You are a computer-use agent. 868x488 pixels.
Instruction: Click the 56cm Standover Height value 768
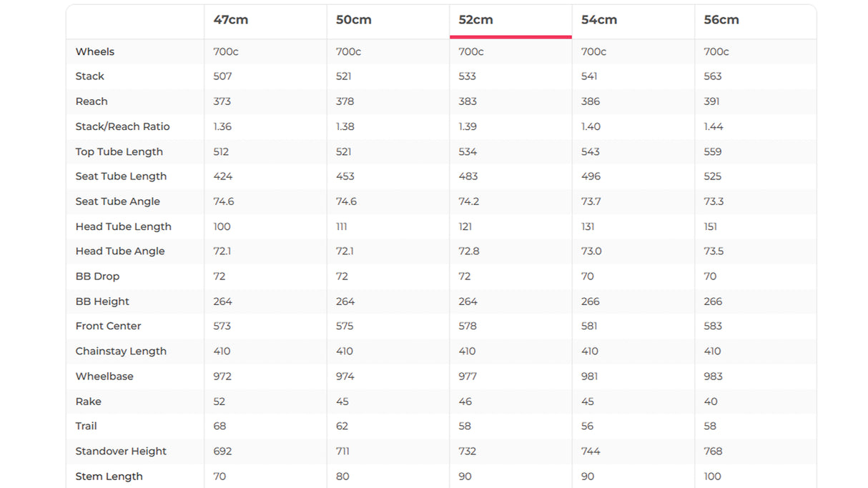713,451
